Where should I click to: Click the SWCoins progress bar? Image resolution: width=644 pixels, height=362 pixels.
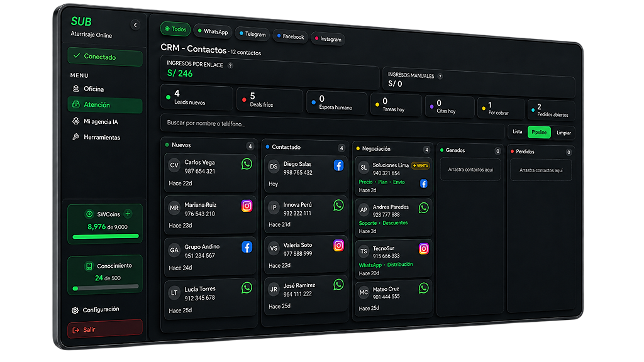(106, 236)
